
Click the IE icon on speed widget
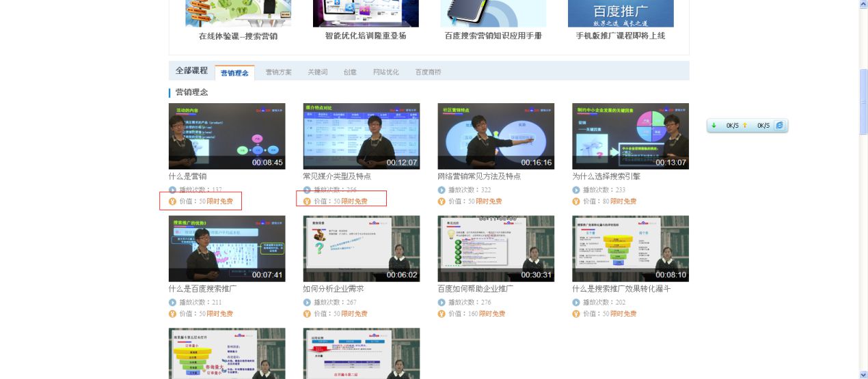click(x=779, y=126)
